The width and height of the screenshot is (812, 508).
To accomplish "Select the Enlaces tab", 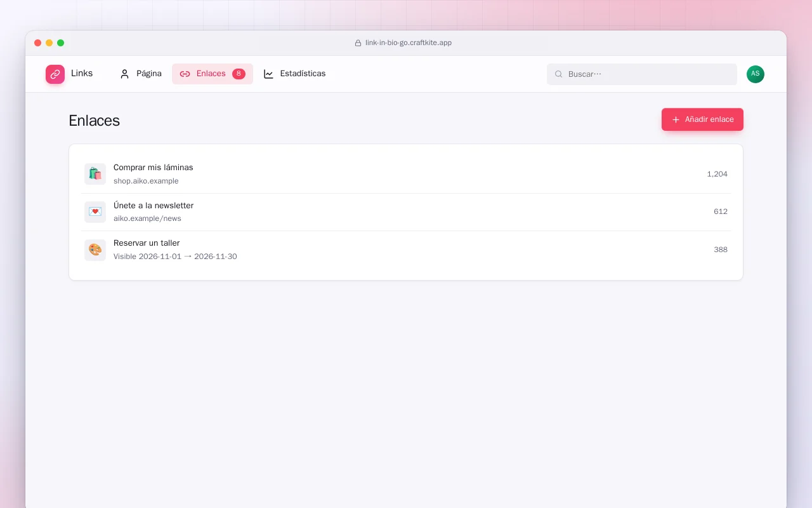I will point(213,74).
